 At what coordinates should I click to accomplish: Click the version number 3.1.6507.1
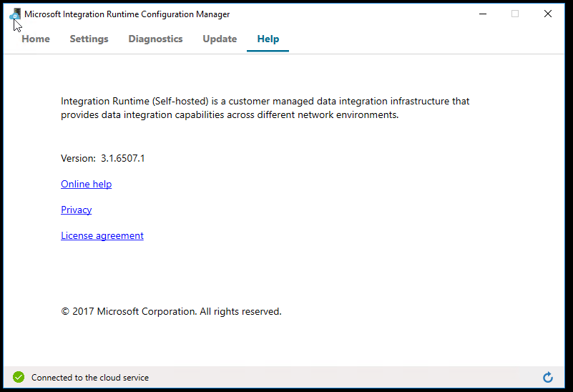pyautogui.click(x=123, y=158)
